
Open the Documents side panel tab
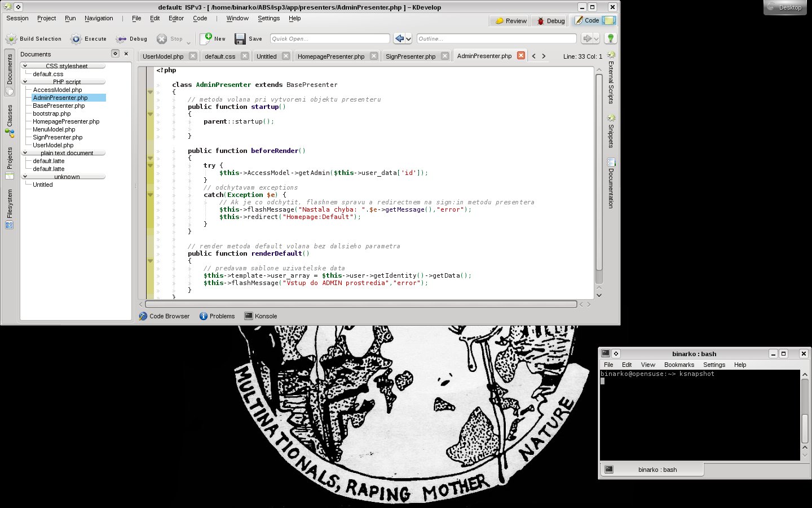[x=10, y=74]
